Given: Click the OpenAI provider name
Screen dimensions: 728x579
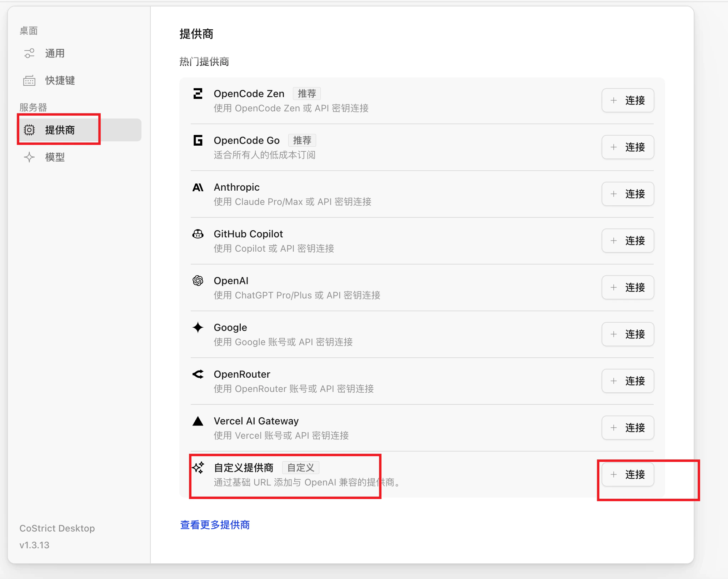Looking at the screenshot, I should click(231, 281).
